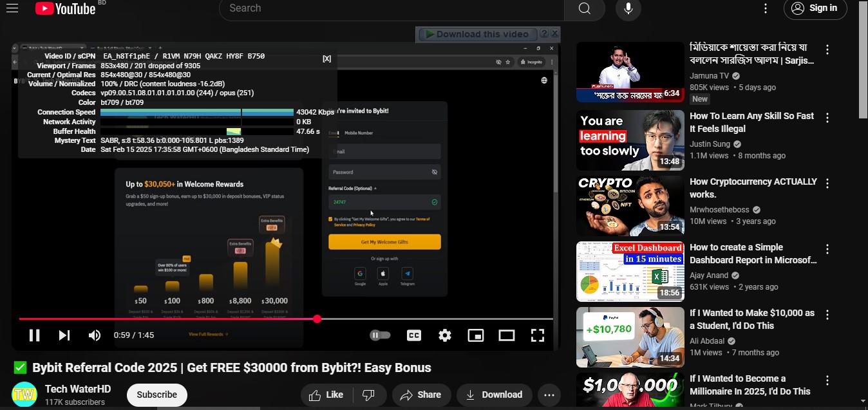Image resolution: width=868 pixels, height=410 pixels.
Task: Open options for Justin Sung video
Action: 827,118
